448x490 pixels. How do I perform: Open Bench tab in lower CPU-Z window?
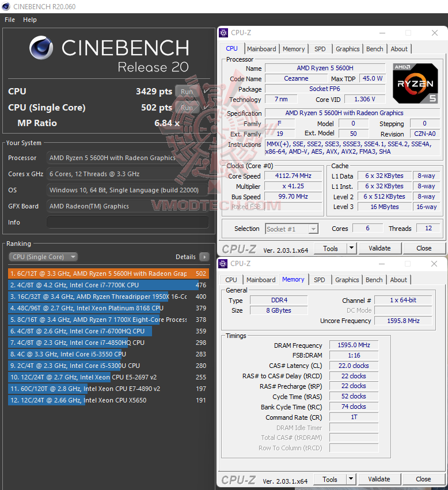(x=374, y=280)
